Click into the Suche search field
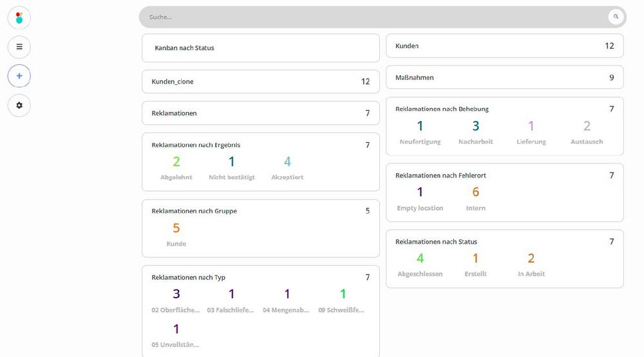Viewport: 644px width, 357px height. point(374,17)
